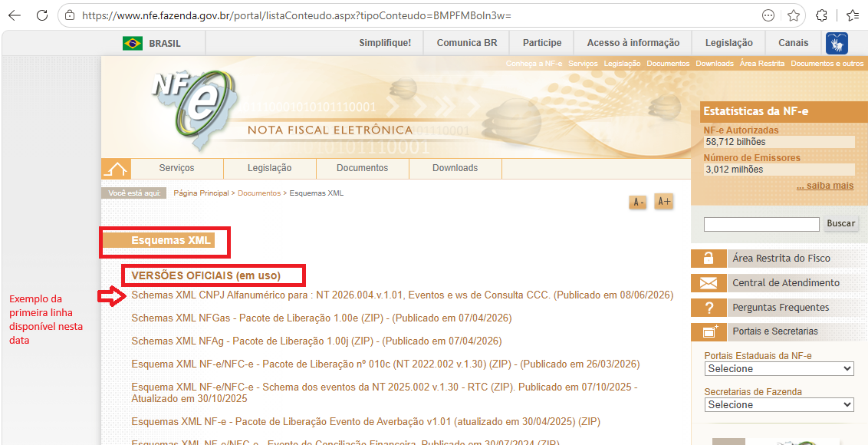Open Pacote de Liberação nº 010c link
Viewport: 868px width, 445px height.
tap(386, 364)
